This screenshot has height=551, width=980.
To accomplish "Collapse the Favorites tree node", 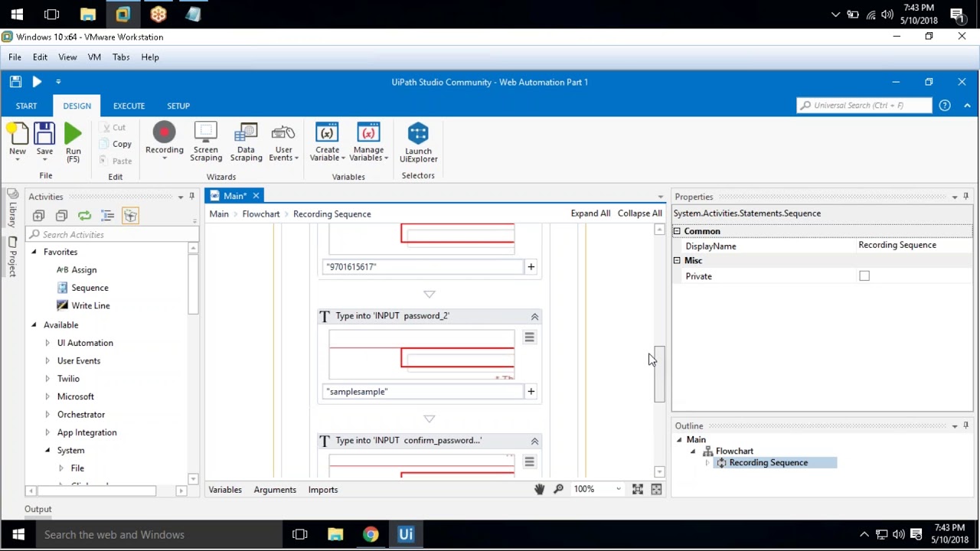I will coord(34,252).
